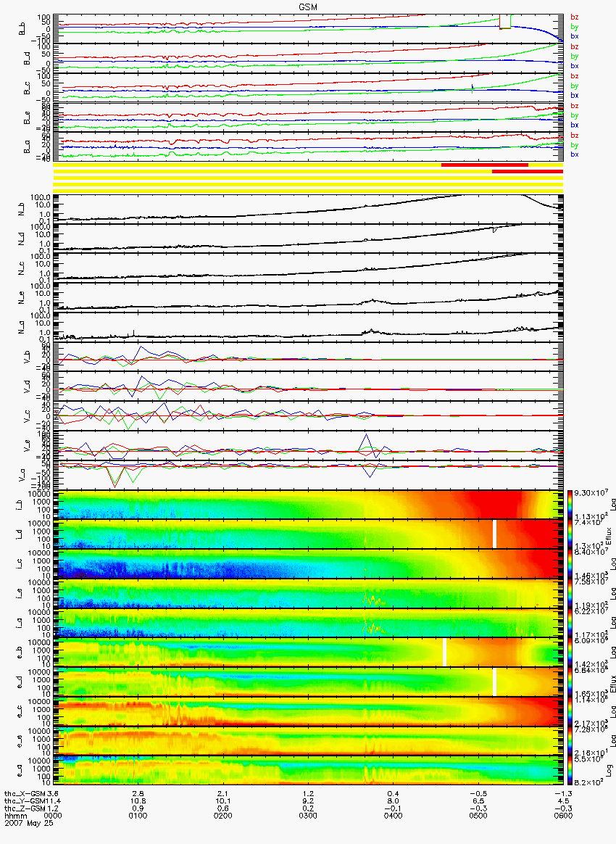Click the by legend of B_c panel
616x844 pixels.
click(575, 86)
